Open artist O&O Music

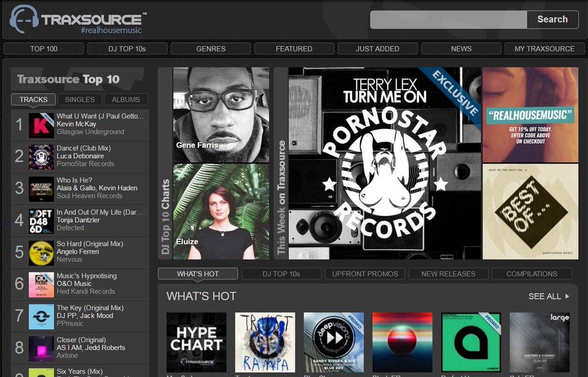pos(74,283)
